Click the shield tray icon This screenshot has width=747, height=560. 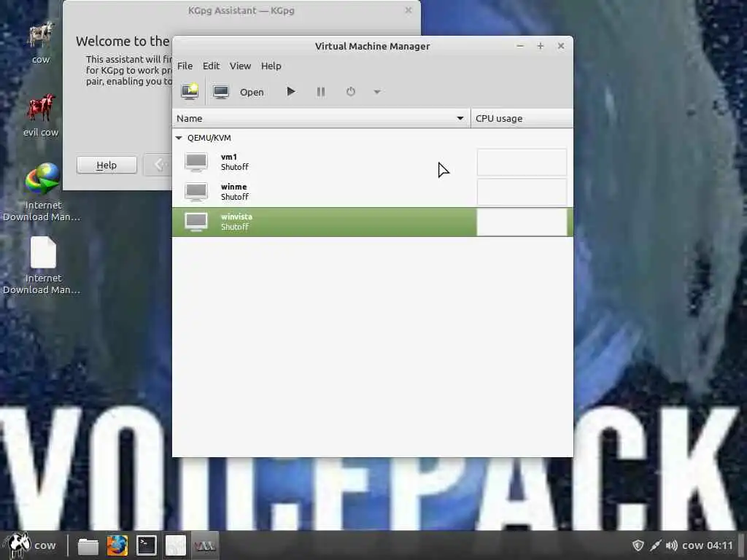tap(638, 545)
